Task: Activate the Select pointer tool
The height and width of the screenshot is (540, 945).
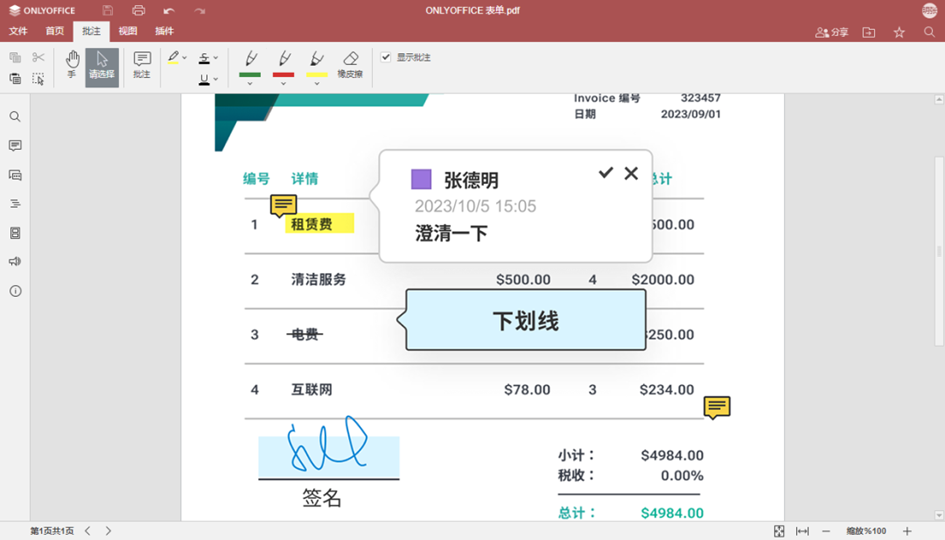Action: point(102,67)
